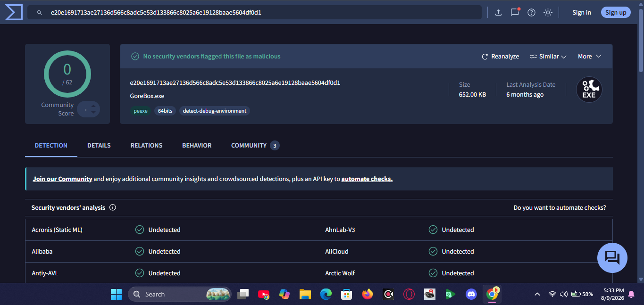This screenshot has width=644, height=305.
Task: Open Microsoft Edge from the taskbar
Action: coord(326,294)
